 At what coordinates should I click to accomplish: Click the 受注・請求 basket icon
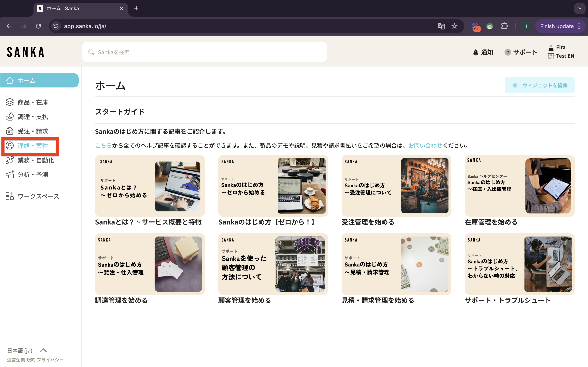(10, 131)
